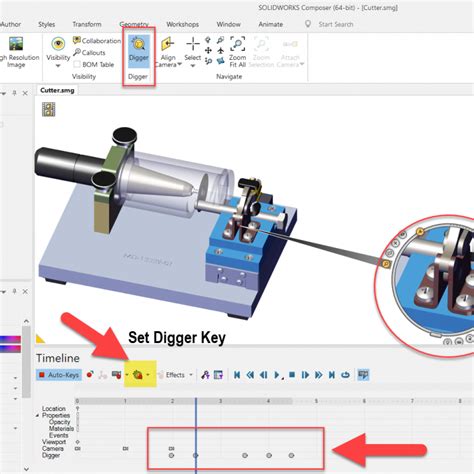The image size is (474, 474).
Task: Click the pin icon in the lower left pane header
Action: point(14,291)
